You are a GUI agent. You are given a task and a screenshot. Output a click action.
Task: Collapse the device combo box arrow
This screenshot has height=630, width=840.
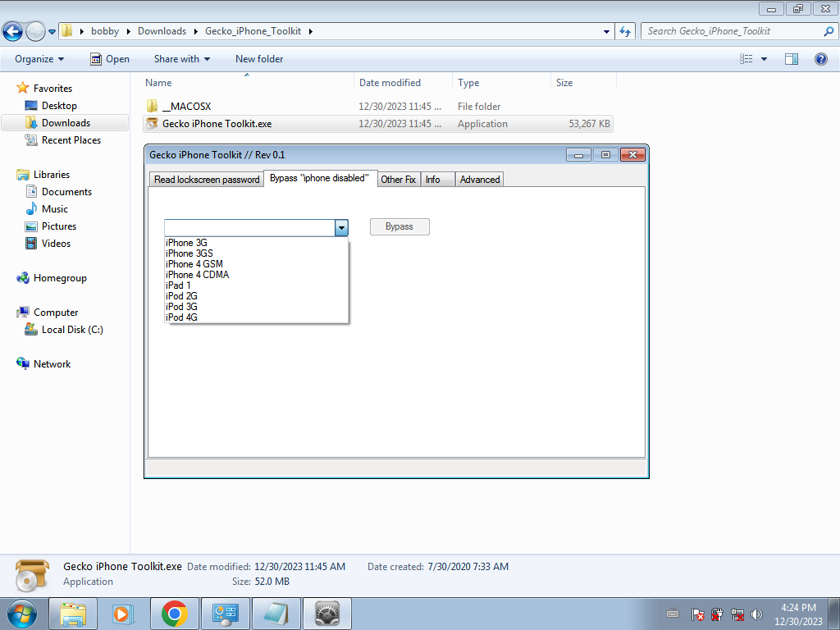341,228
